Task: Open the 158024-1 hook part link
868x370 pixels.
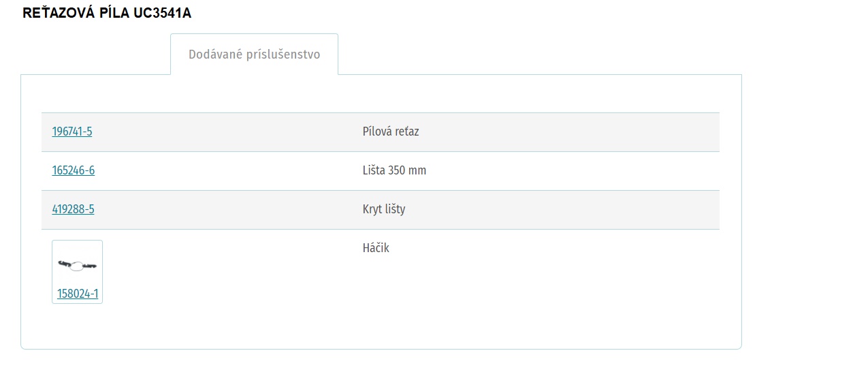Action: click(78, 294)
